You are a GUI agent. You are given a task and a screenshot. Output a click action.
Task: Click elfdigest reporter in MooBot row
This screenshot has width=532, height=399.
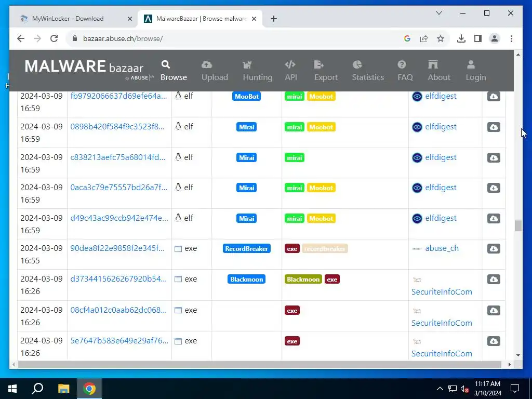(x=441, y=96)
